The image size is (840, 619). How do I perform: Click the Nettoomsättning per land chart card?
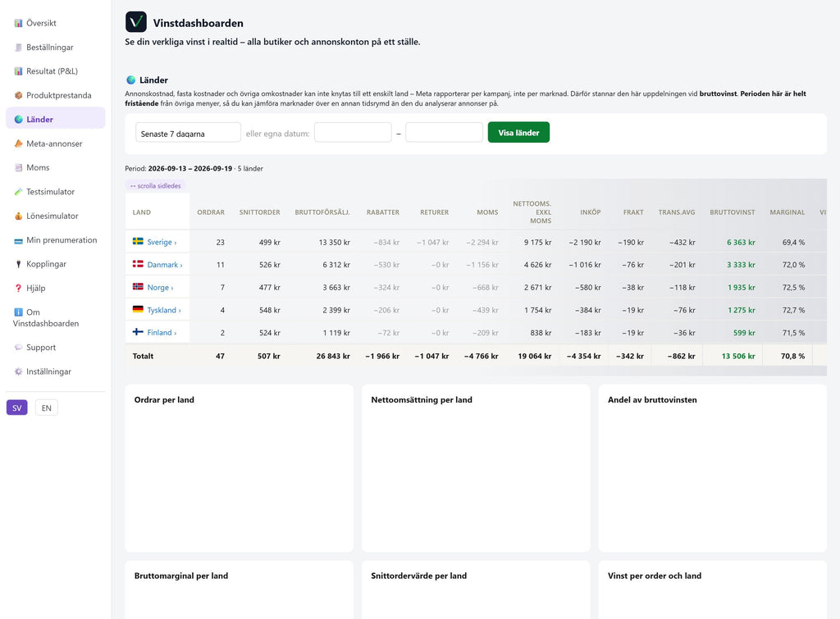click(476, 468)
